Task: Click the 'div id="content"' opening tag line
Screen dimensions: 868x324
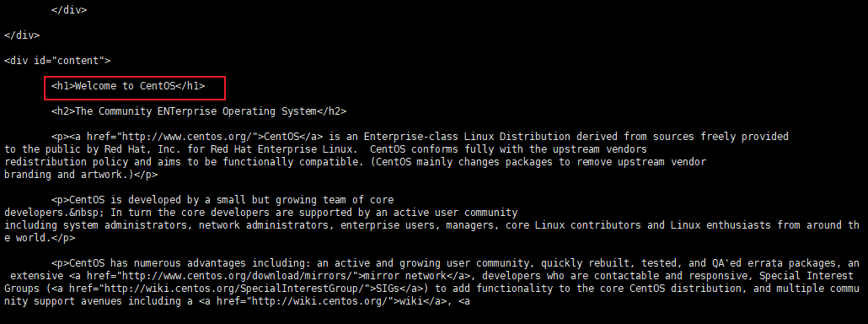Action: point(57,61)
